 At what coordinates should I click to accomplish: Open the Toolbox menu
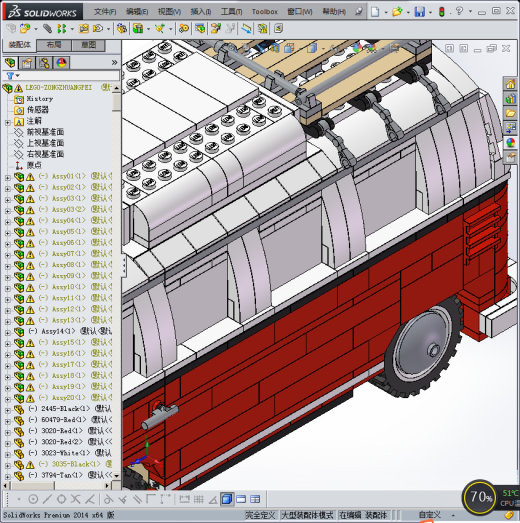point(265,12)
